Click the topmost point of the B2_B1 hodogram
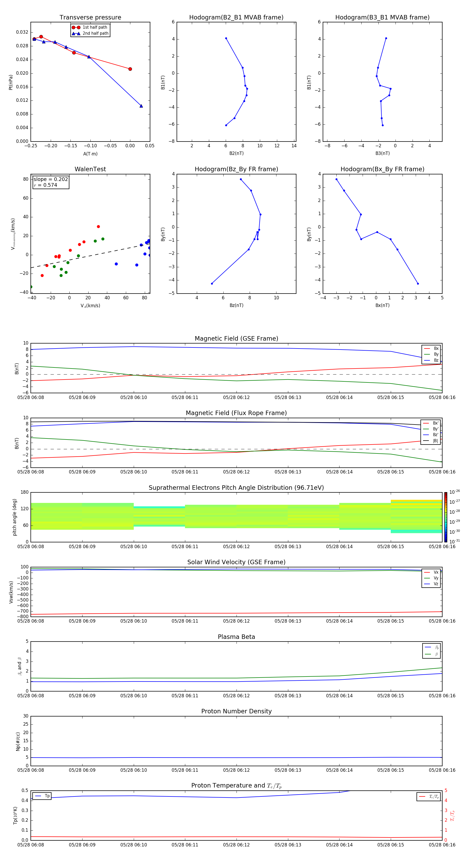Image resolution: width=473 pixels, height=868 pixels. [226, 38]
